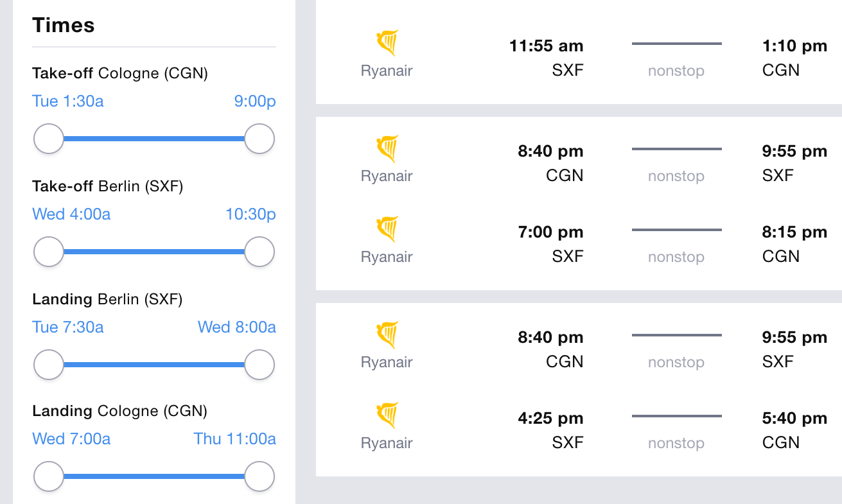The image size is (842, 504).
Task: Open the 7:00 pm SXF departure result
Action: pos(579,243)
